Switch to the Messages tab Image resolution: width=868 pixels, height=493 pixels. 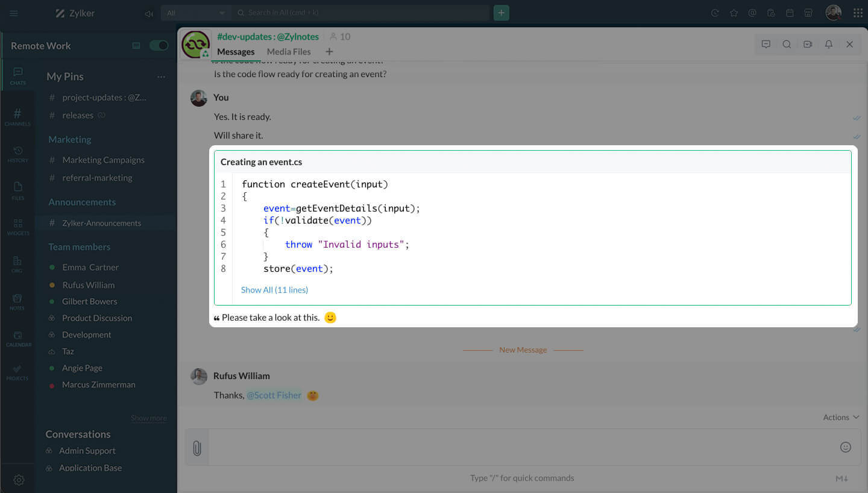(x=236, y=52)
